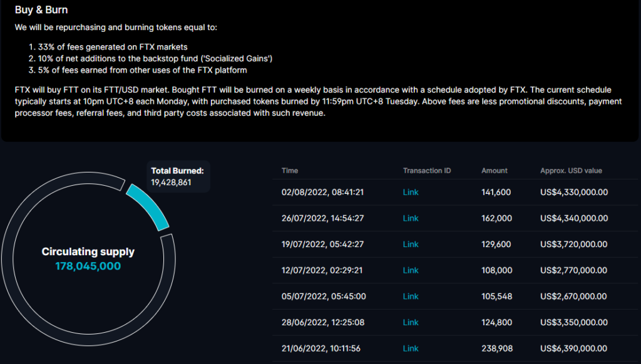Click the Buy & Burn heading
This screenshot has height=364, width=641.
[41, 10]
